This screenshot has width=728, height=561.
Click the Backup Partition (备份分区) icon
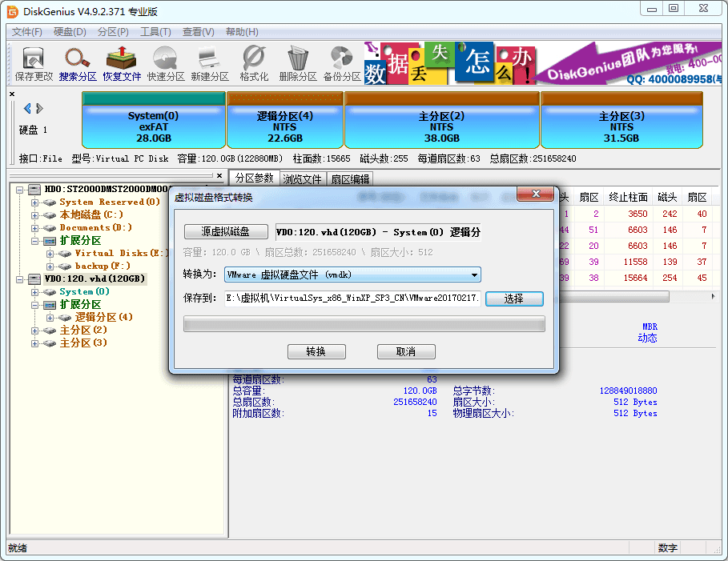coord(342,64)
